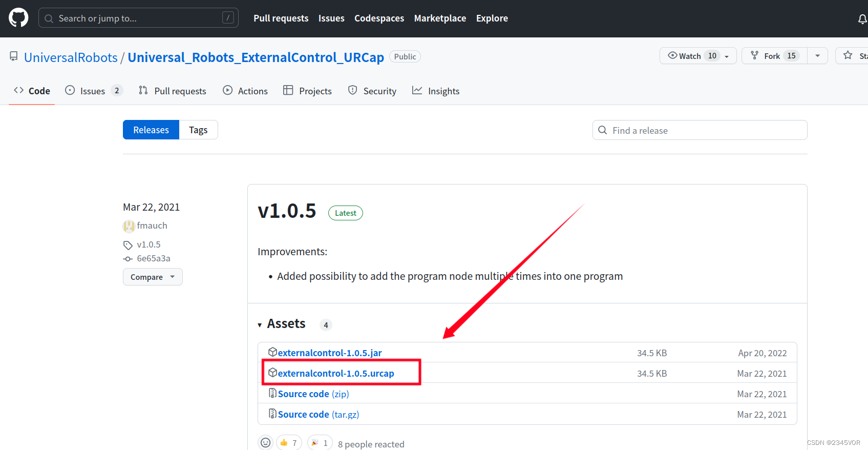Image resolution: width=868 pixels, height=450 pixels.
Task: Open the Issues tab
Action: (94, 91)
